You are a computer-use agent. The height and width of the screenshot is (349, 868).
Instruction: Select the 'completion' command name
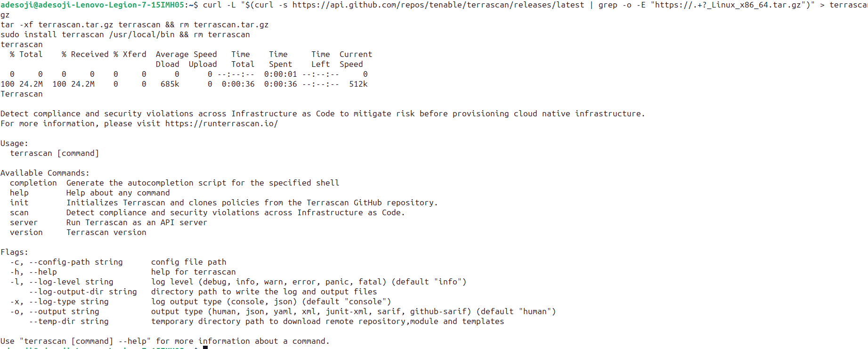click(x=33, y=183)
